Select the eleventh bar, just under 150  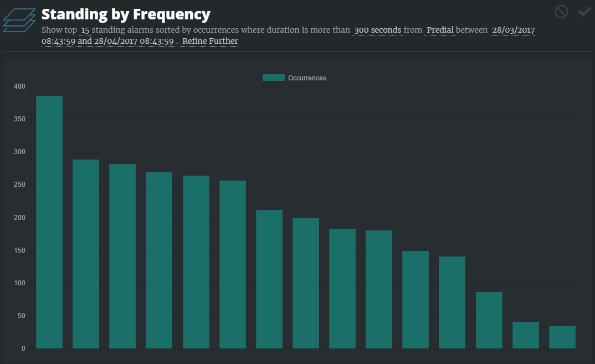pyautogui.click(x=416, y=299)
